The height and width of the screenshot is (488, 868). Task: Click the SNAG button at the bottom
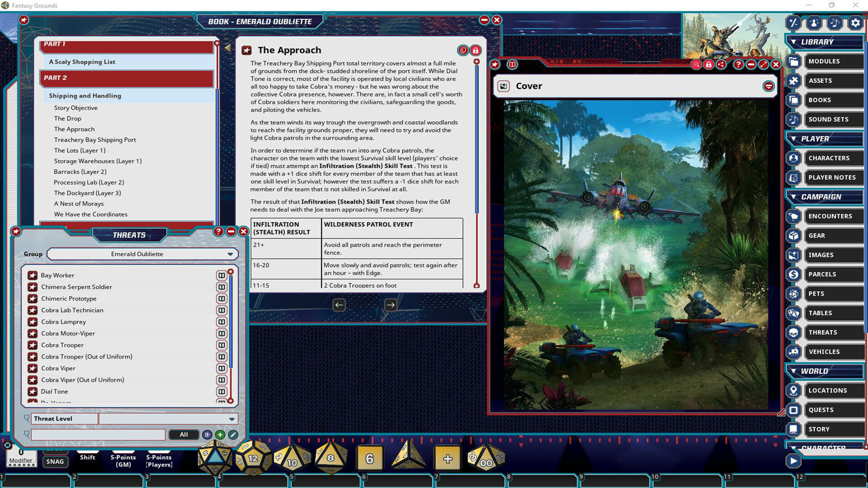coord(55,461)
